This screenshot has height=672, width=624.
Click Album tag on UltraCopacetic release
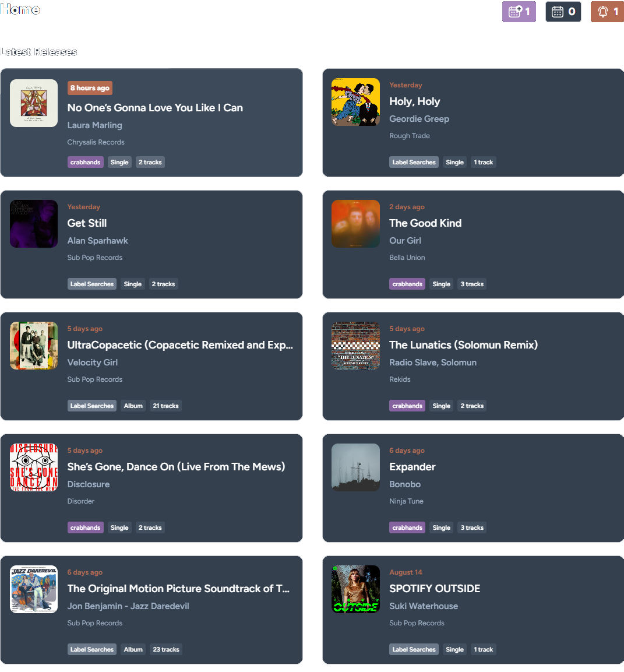[133, 406]
